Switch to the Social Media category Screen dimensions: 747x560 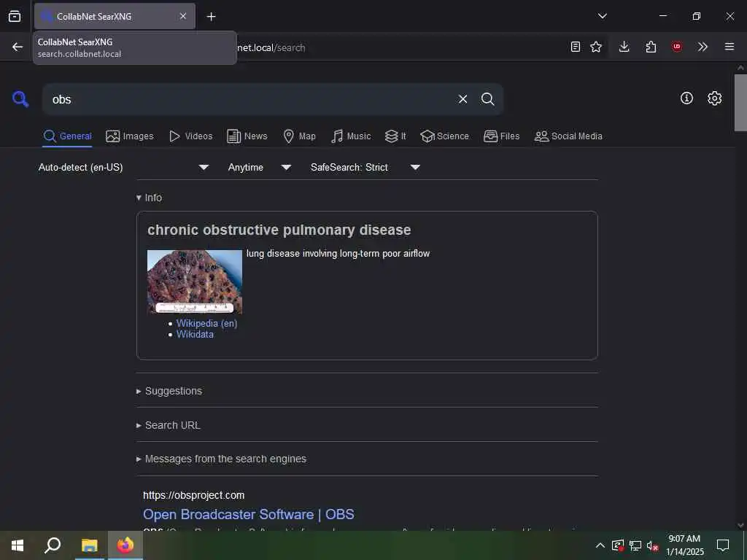(x=568, y=136)
